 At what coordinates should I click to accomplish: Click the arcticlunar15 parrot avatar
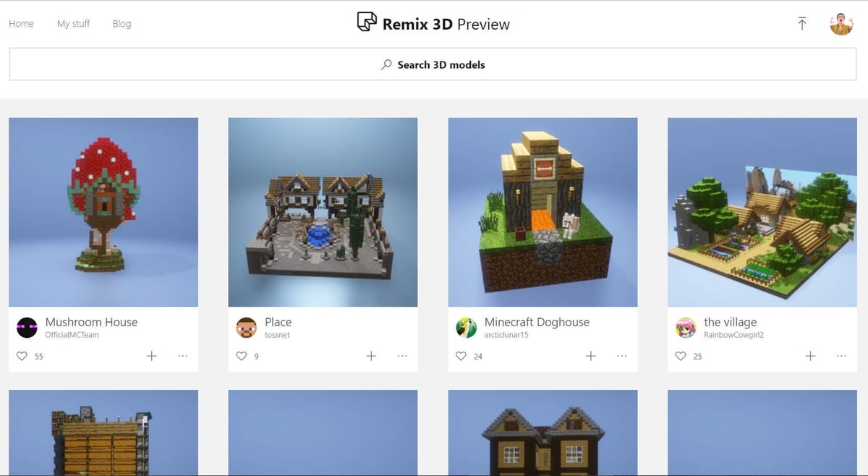[x=466, y=328]
